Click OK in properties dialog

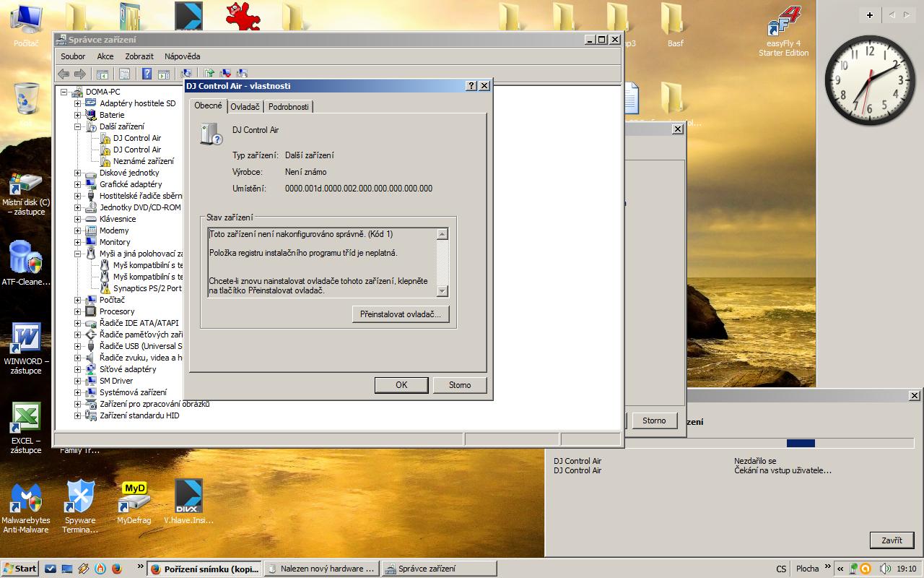[x=401, y=385]
